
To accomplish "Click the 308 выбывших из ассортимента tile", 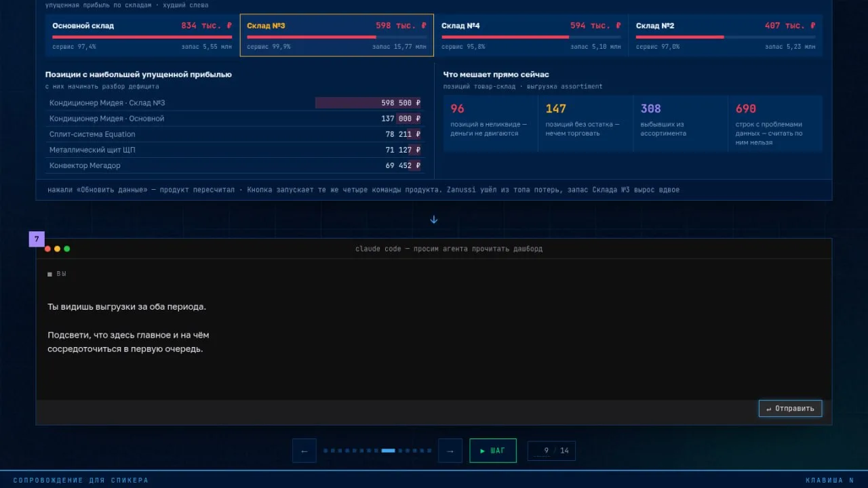I will [x=680, y=123].
